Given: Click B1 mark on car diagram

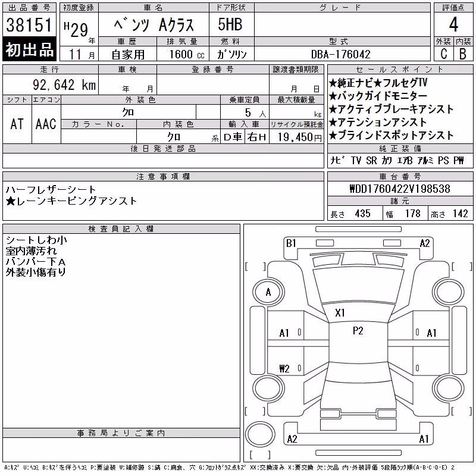Looking at the screenshot, I should [291, 243].
